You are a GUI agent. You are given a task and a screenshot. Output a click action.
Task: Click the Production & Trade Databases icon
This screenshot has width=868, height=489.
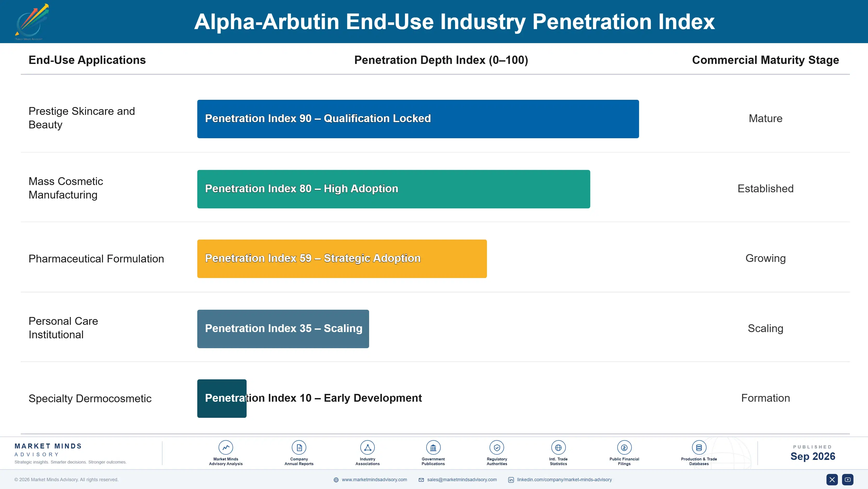click(x=699, y=447)
